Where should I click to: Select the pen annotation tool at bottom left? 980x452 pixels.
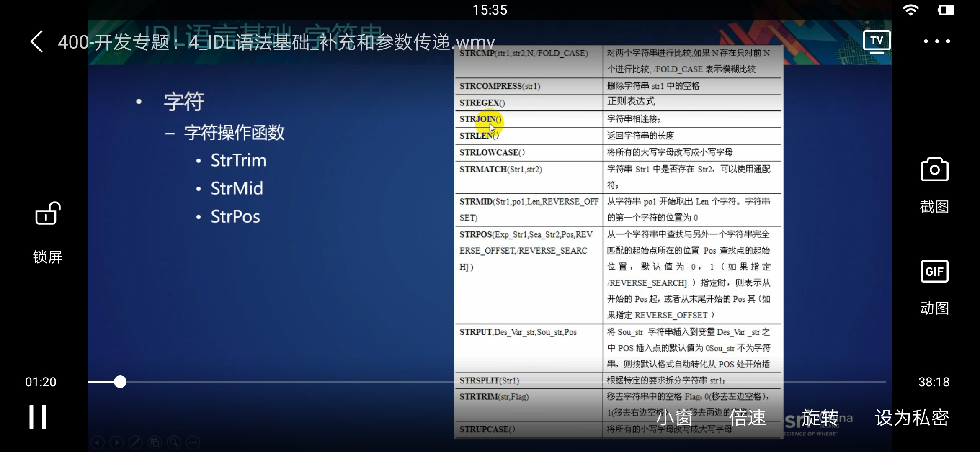click(136, 442)
